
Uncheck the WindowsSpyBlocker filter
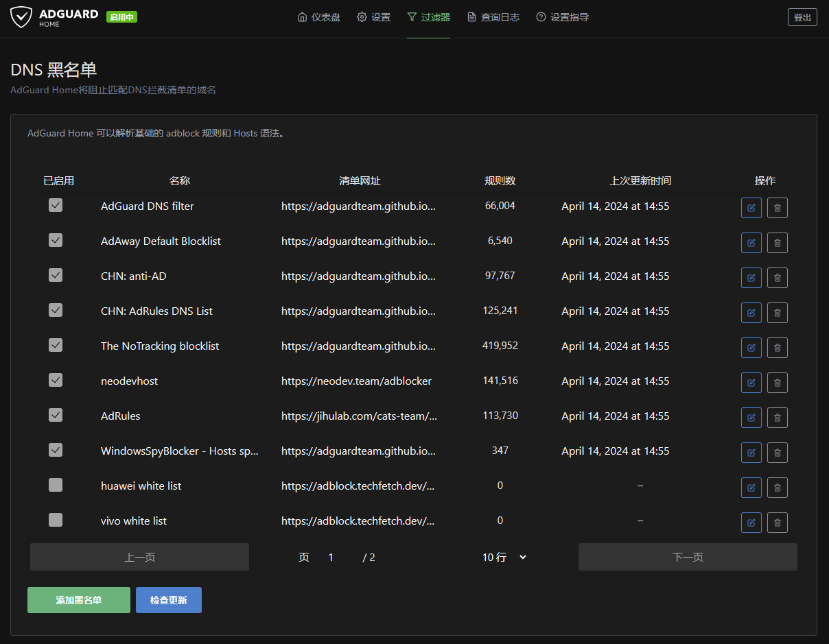56,450
